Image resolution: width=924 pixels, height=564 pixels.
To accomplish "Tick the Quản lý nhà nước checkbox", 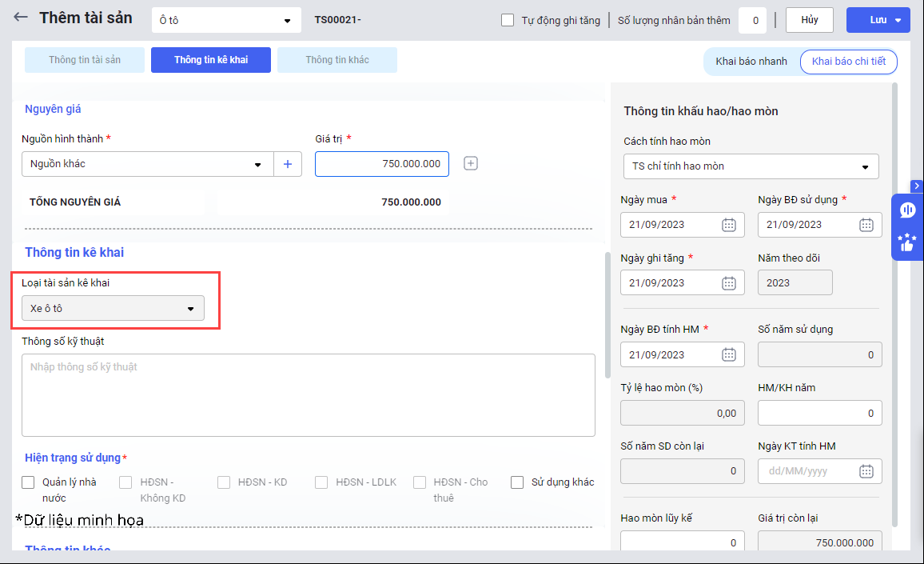I will [x=29, y=482].
